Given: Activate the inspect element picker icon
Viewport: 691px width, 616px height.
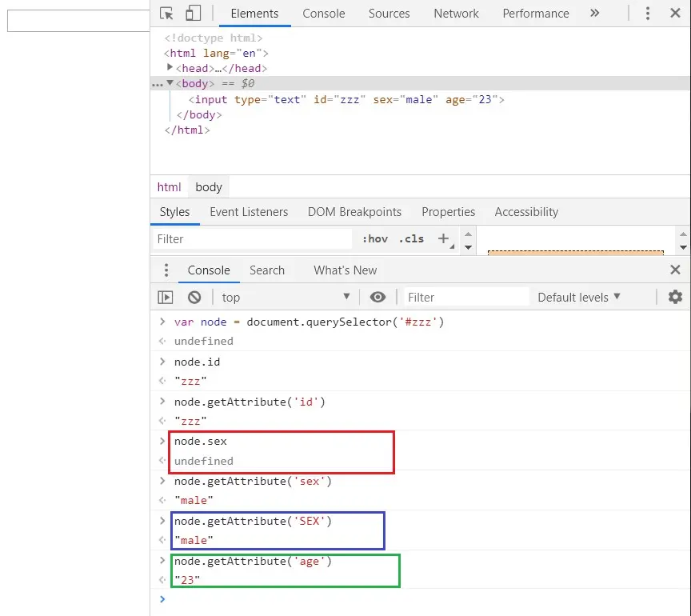Looking at the screenshot, I should click(x=166, y=14).
